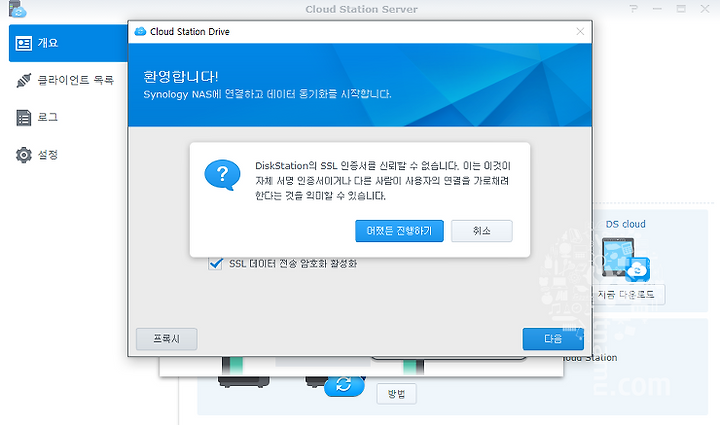Close the Cloud Station Drive dialog
The height and width of the screenshot is (425, 720).
tap(580, 31)
